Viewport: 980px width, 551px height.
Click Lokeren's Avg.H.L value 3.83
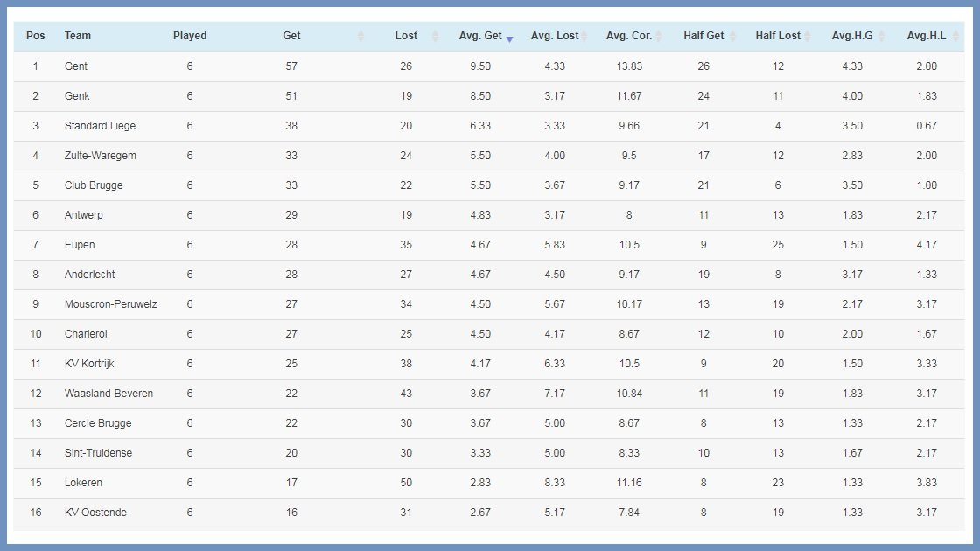point(927,483)
